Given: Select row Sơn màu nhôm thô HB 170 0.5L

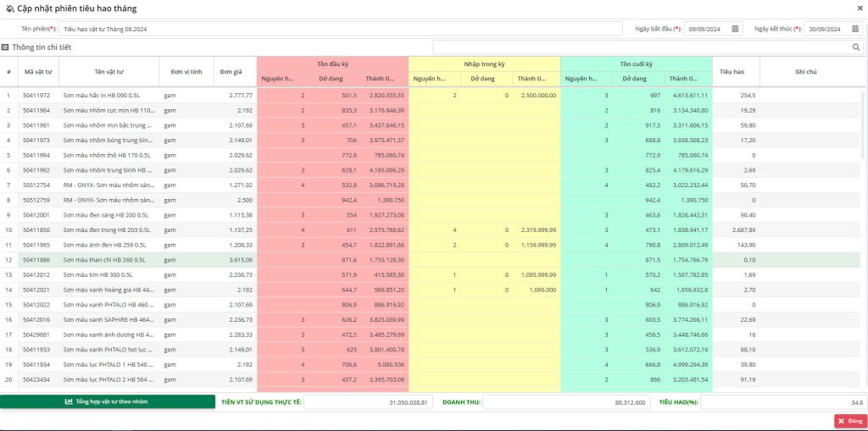Looking at the screenshot, I should click(x=431, y=156).
